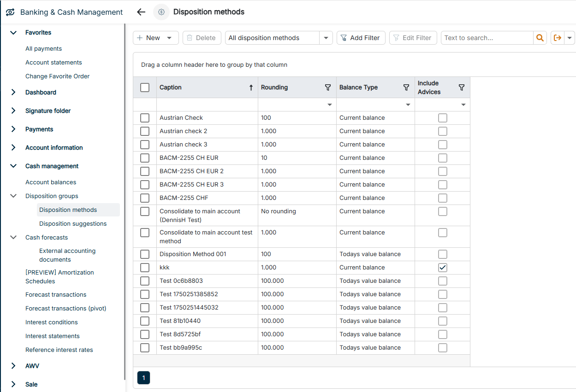Open the All disposition methods dropdown

point(326,38)
